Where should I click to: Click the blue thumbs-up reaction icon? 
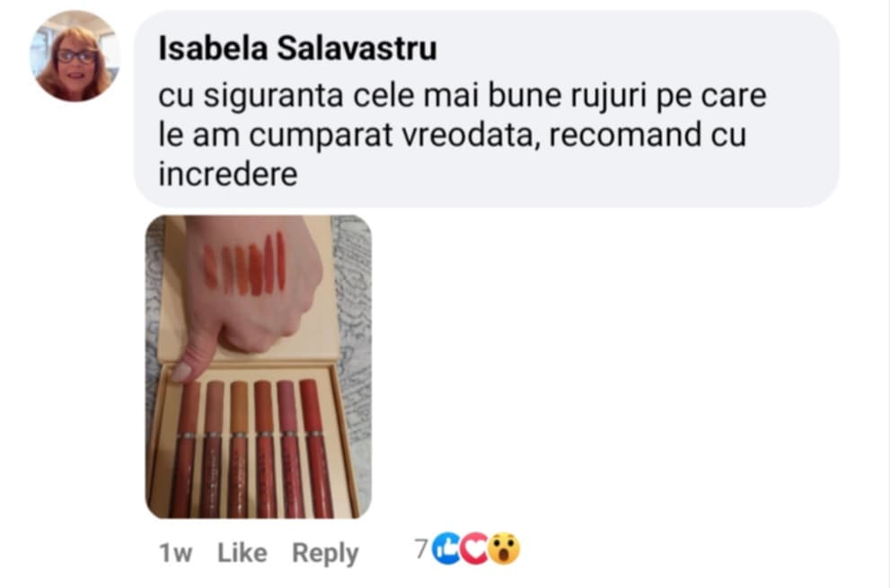(x=448, y=549)
